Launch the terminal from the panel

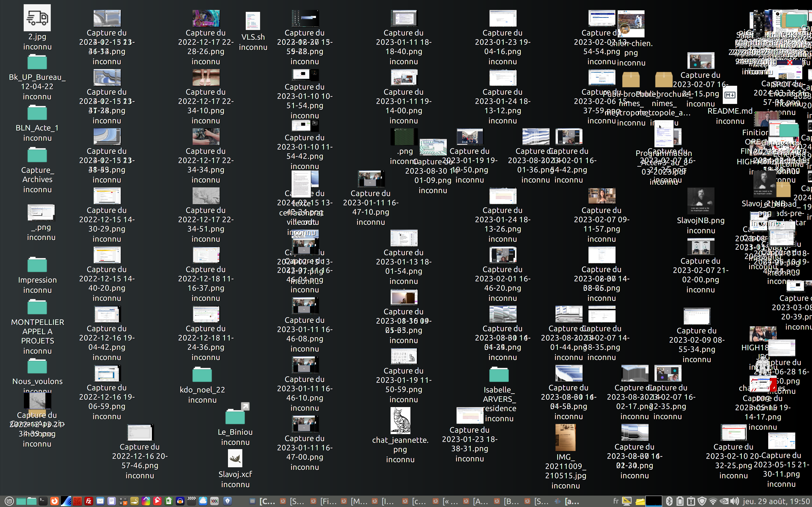43,501
